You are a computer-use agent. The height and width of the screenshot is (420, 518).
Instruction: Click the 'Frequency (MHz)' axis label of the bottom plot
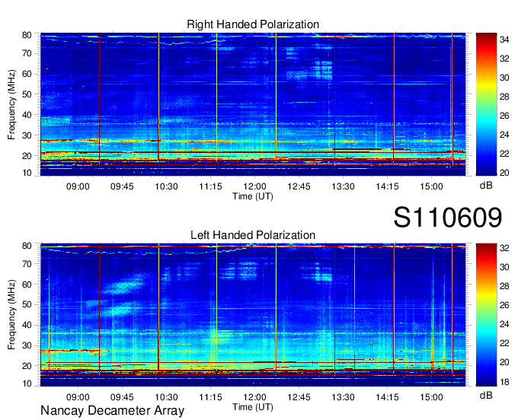(11, 315)
